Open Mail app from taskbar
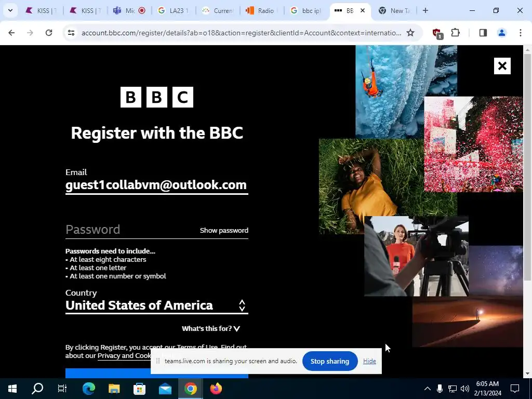 point(165,389)
